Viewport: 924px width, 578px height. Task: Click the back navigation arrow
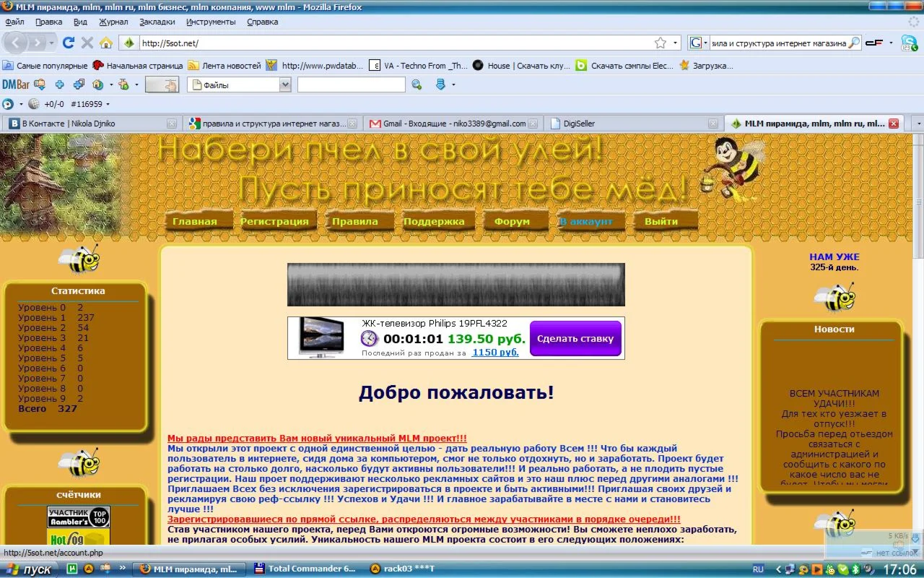tap(16, 43)
